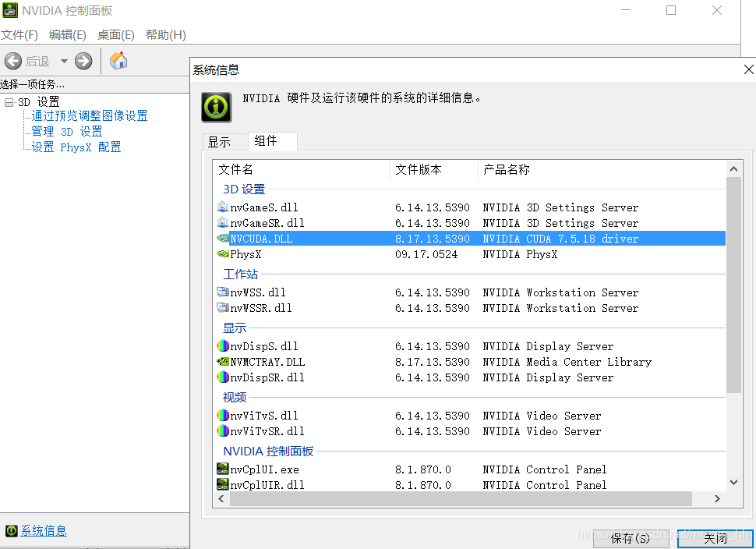The height and width of the screenshot is (549, 756).
Task: Collapse the 3D 设置 tree node
Action: [9, 102]
